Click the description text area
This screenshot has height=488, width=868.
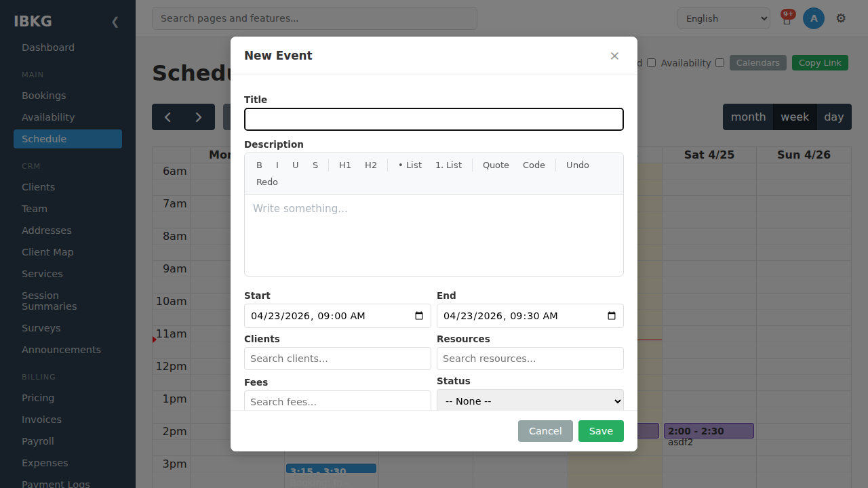434,235
